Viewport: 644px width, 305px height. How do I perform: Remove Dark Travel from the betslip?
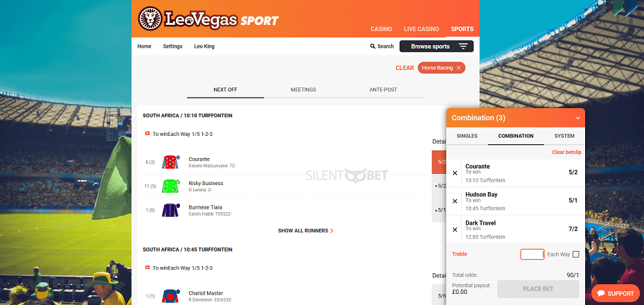click(x=455, y=229)
